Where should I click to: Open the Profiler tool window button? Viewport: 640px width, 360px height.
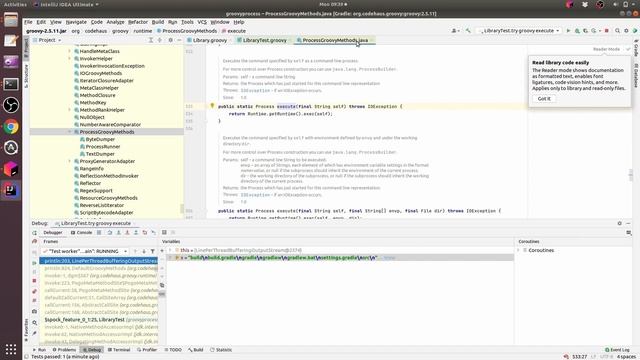(147, 350)
